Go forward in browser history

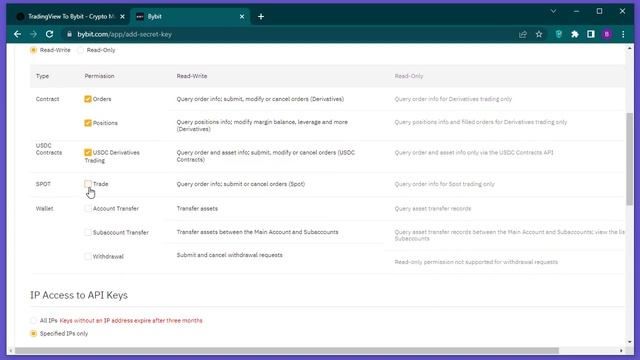click(x=33, y=34)
